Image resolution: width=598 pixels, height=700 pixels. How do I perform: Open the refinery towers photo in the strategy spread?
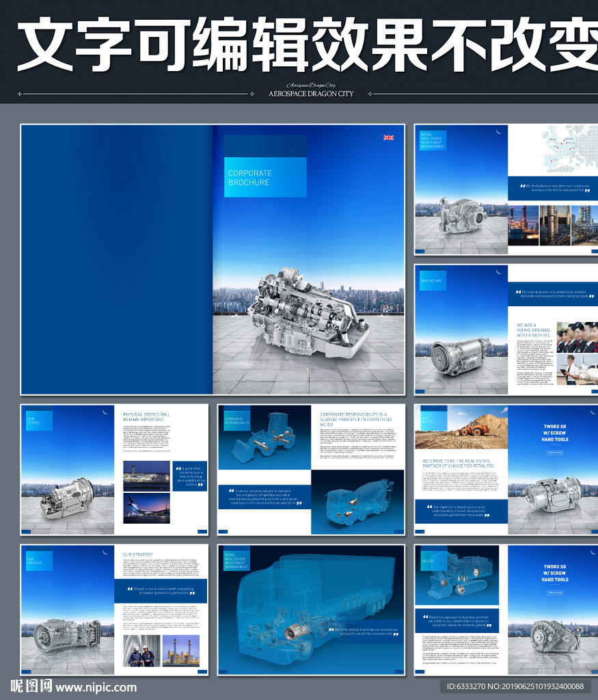coord(181,651)
